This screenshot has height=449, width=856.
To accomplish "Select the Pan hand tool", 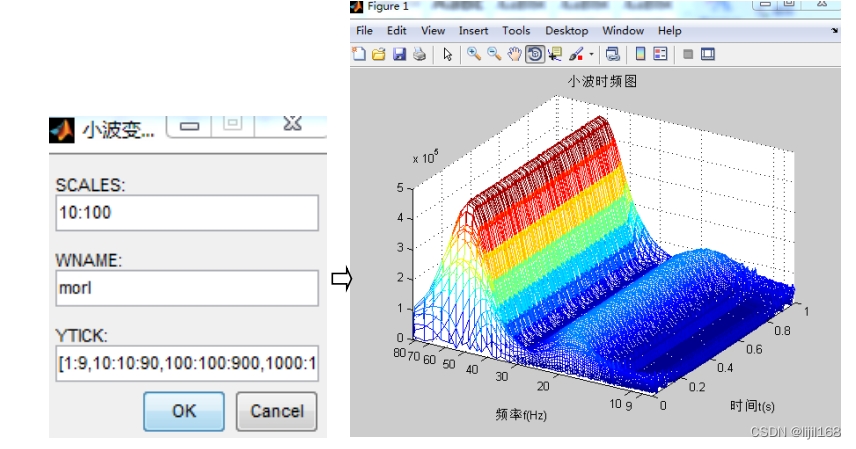I will [514, 54].
